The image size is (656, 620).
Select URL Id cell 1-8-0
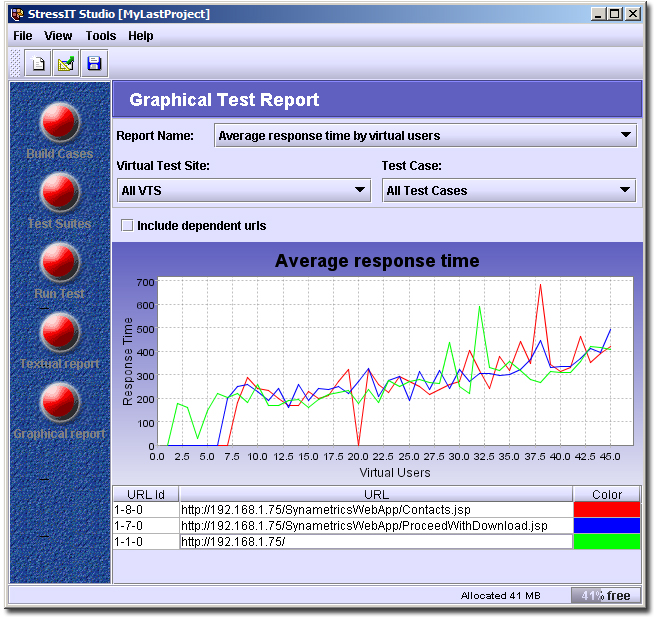tap(146, 510)
